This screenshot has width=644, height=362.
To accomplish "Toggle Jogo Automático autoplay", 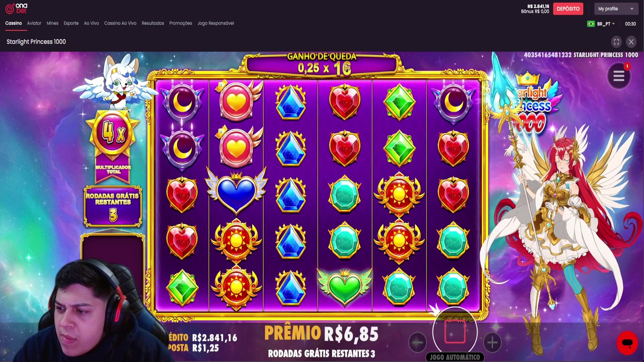I will (455, 357).
